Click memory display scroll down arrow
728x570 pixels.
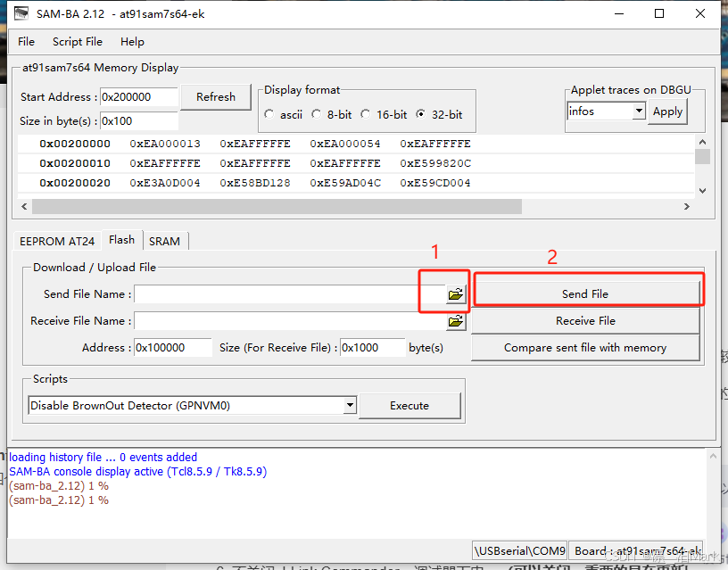pyautogui.click(x=702, y=191)
